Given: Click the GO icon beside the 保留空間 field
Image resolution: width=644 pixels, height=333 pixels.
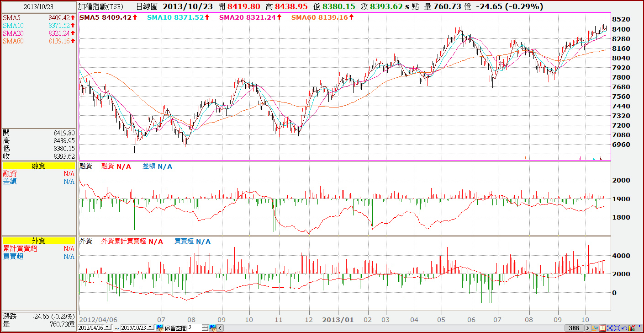Looking at the screenshot, I should pyautogui.click(x=212, y=328).
